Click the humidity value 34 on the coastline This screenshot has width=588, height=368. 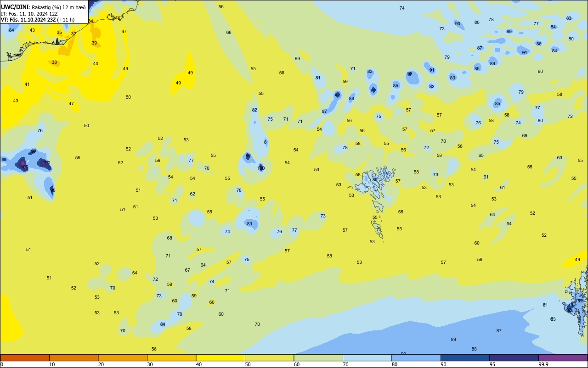90,21
